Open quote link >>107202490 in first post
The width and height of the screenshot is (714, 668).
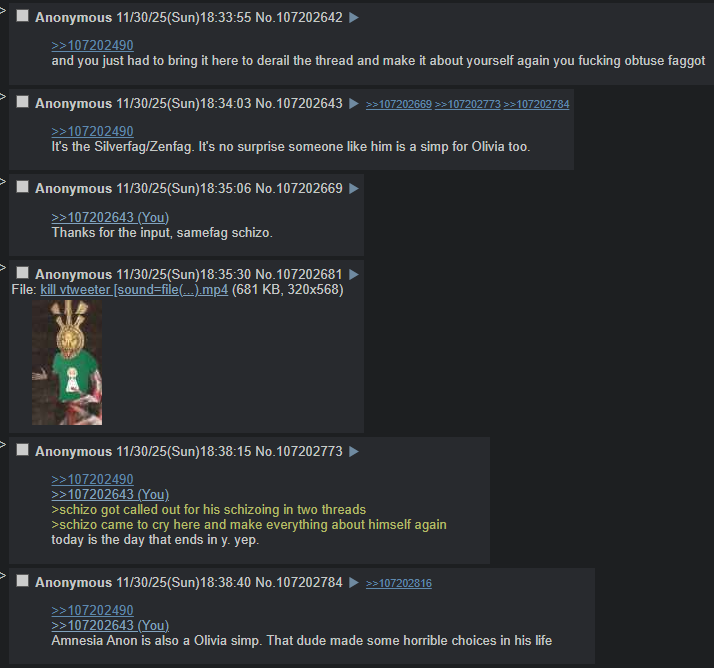92,46
